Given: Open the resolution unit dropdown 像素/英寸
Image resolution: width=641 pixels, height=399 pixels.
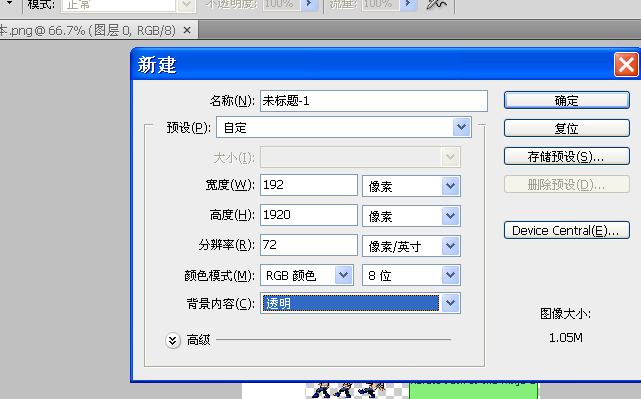Looking at the screenshot, I should (411, 246).
